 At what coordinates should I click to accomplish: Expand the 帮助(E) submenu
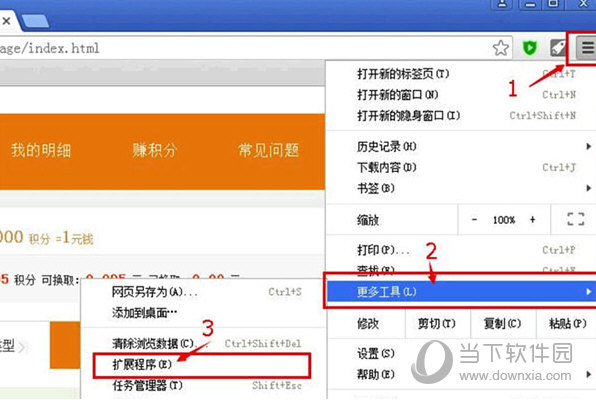coord(461,375)
